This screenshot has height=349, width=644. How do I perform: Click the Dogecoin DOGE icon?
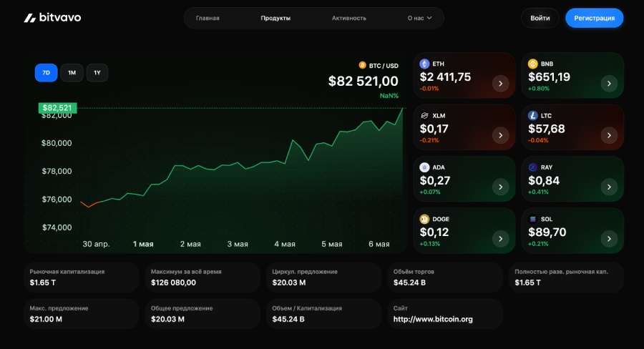[424, 219]
